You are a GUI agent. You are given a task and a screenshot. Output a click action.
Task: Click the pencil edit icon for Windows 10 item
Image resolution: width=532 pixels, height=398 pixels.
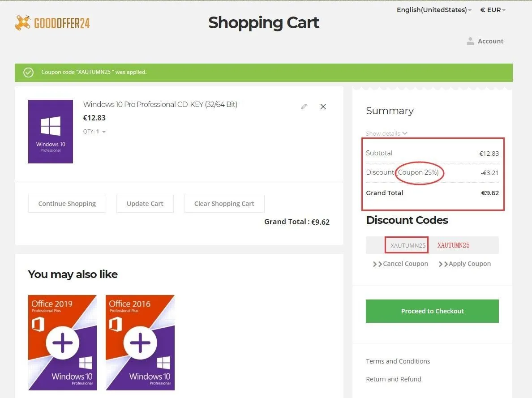click(x=304, y=107)
